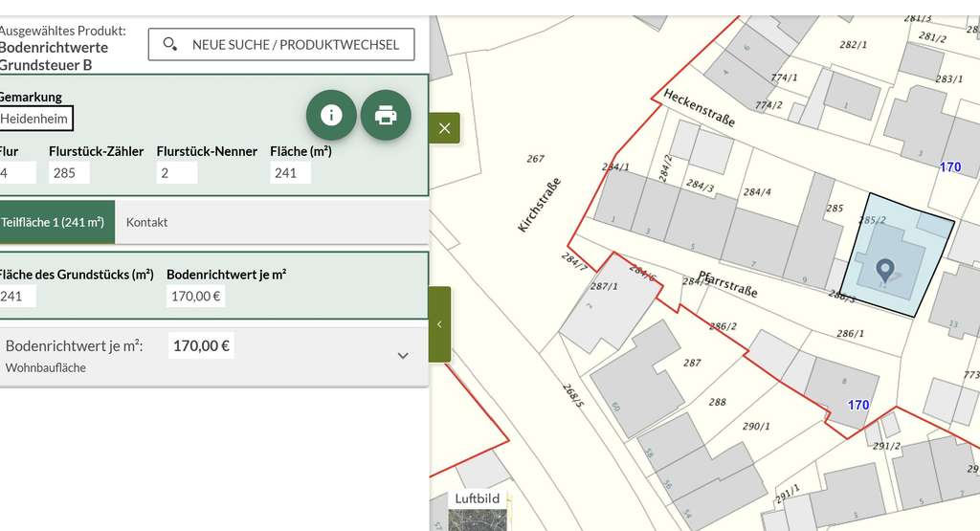
Task: Click parcel label 286/1 on map
Action: click(851, 334)
